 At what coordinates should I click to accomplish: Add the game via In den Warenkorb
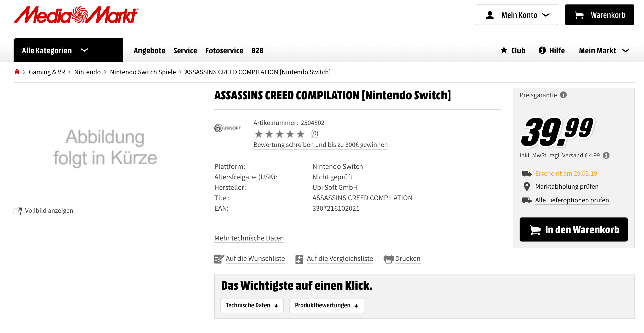tap(574, 229)
